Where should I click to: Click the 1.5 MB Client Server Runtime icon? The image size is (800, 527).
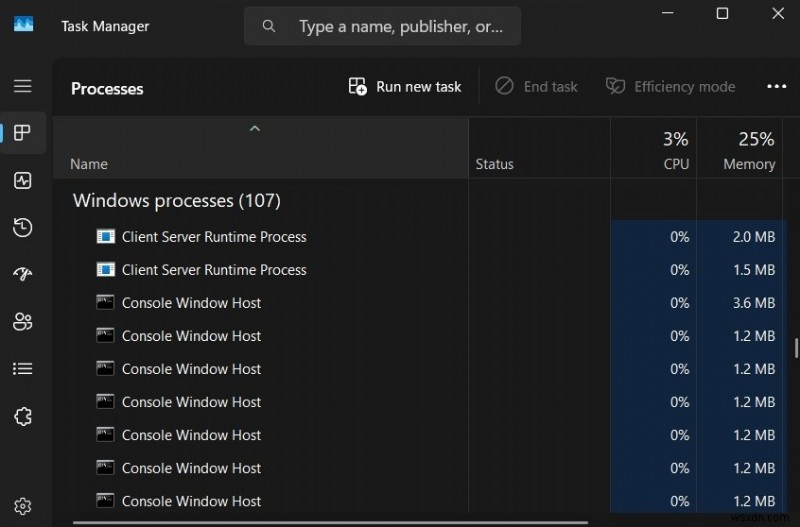[106, 269]
